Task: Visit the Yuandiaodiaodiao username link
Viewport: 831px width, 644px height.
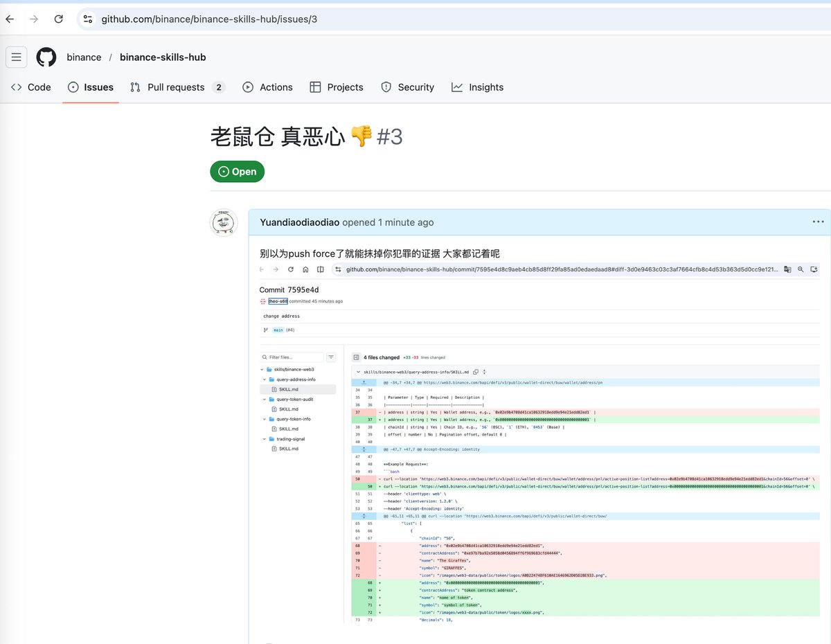Action: (x=300, y=222)
